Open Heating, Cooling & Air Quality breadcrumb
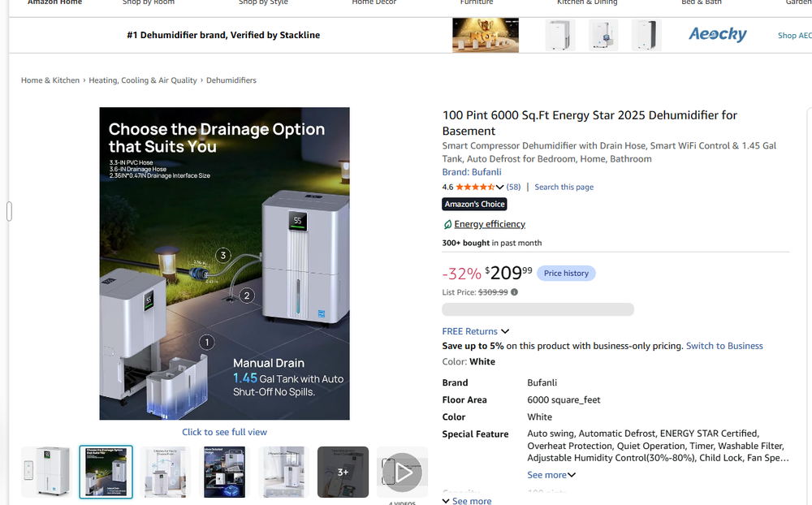This screenshot has height=505, width=812. pos(142,80)
